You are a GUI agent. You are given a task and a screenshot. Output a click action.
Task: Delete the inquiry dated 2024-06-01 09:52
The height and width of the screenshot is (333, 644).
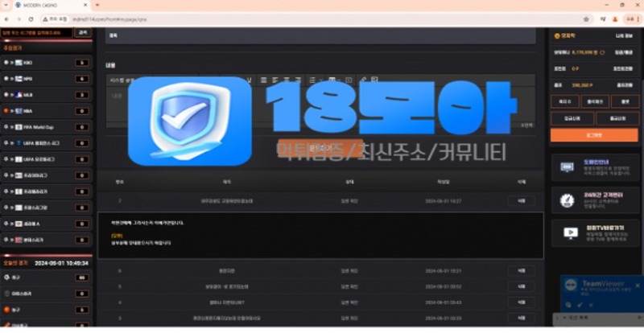[x=521, y=286]
